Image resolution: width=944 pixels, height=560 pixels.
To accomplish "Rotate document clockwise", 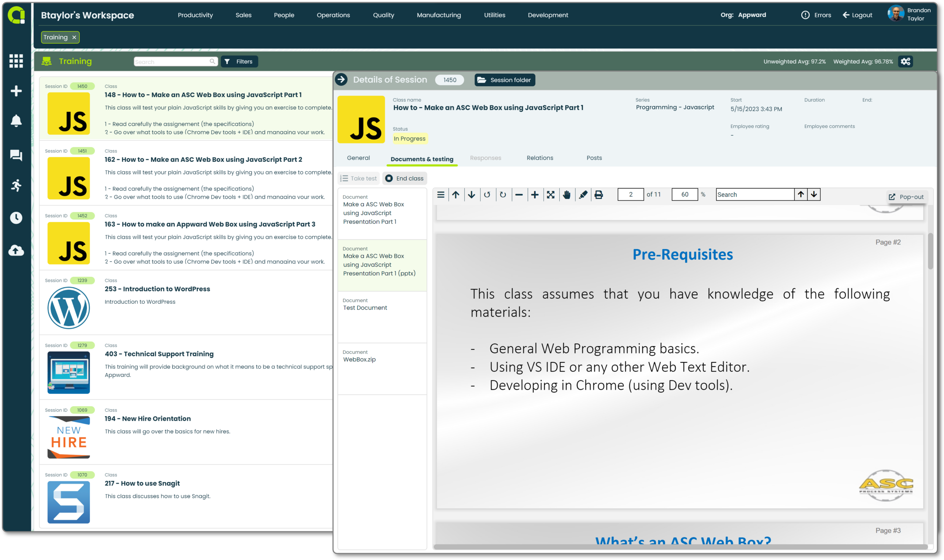I will pos(503,195).
